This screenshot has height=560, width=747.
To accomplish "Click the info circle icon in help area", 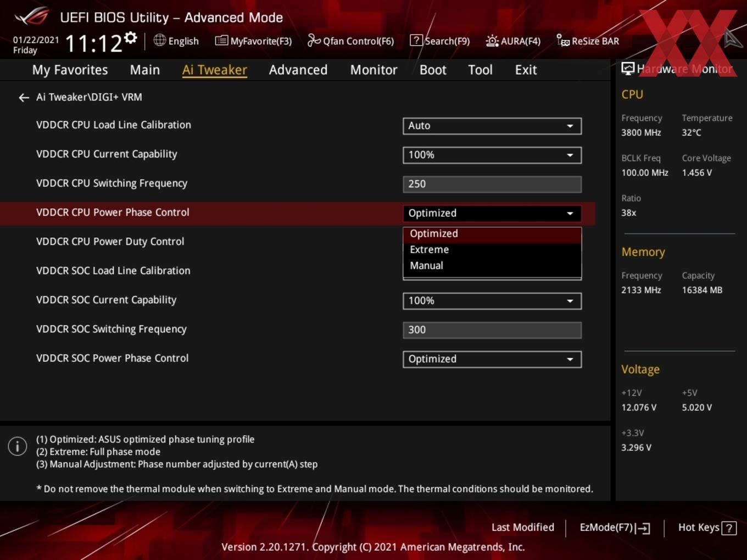I will tap(18, 446).
